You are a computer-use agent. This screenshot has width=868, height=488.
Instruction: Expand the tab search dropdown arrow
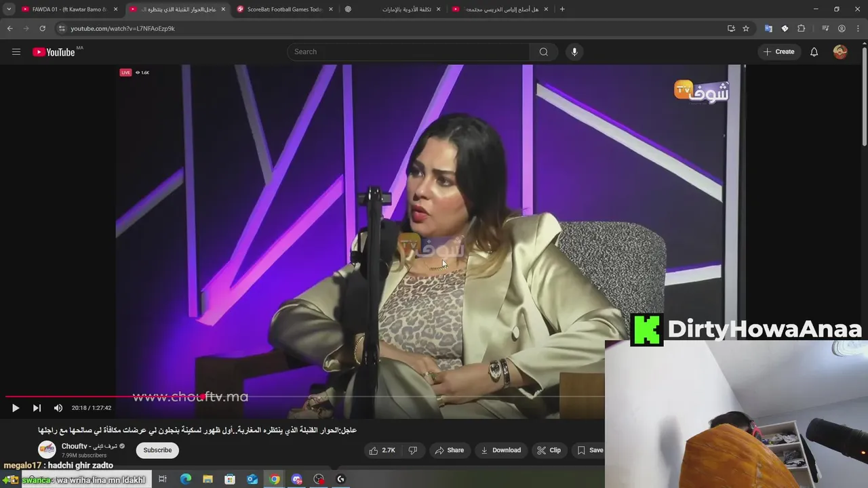pyautogui.click(x=8, y=9)
